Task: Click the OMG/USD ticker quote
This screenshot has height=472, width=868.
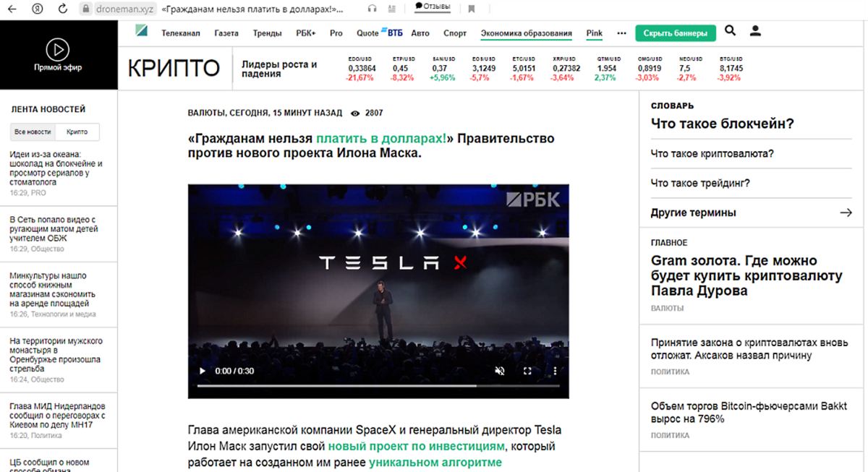Action: pyautogui.click(x=648, y=68)
